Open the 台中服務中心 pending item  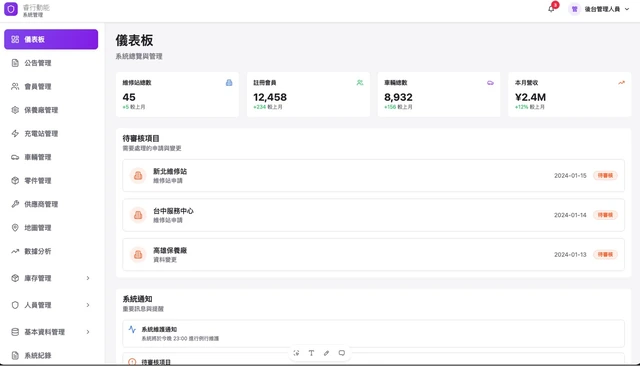tap(373, 215)
